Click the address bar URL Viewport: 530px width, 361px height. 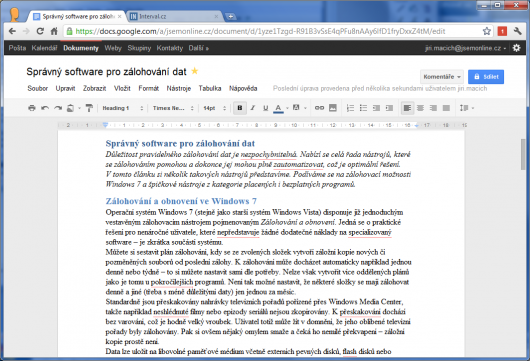coord(260,31)
